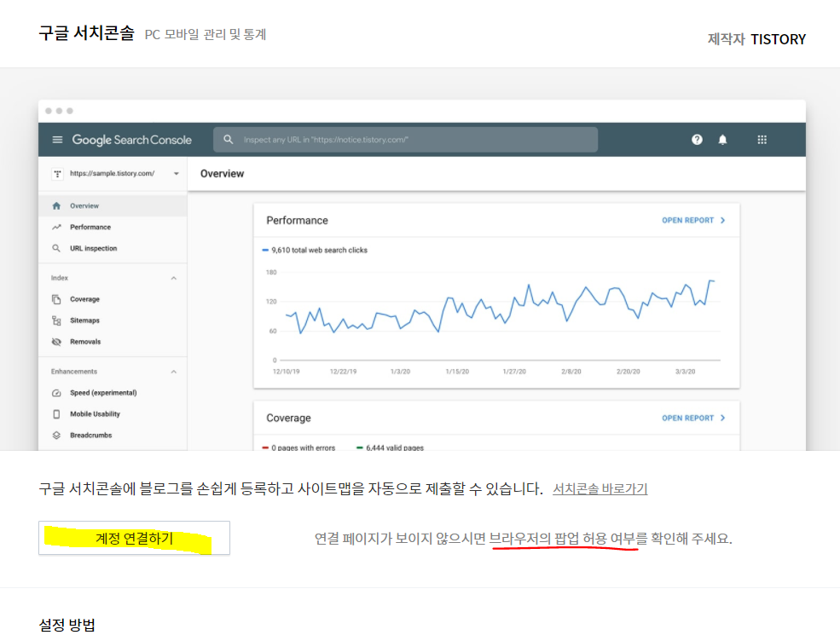The width and height of the screenshot is (840, 635).
Task: Click the Performance card title
Action: coord(297,221)
